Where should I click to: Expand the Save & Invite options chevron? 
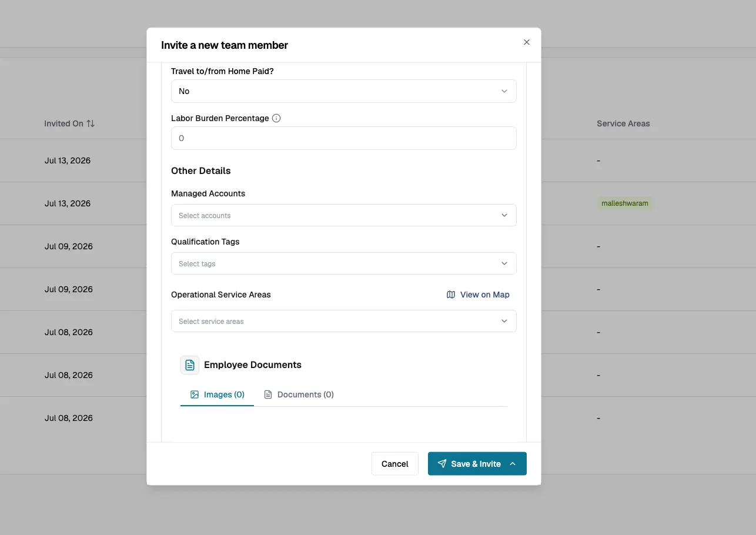coord(513,464)
